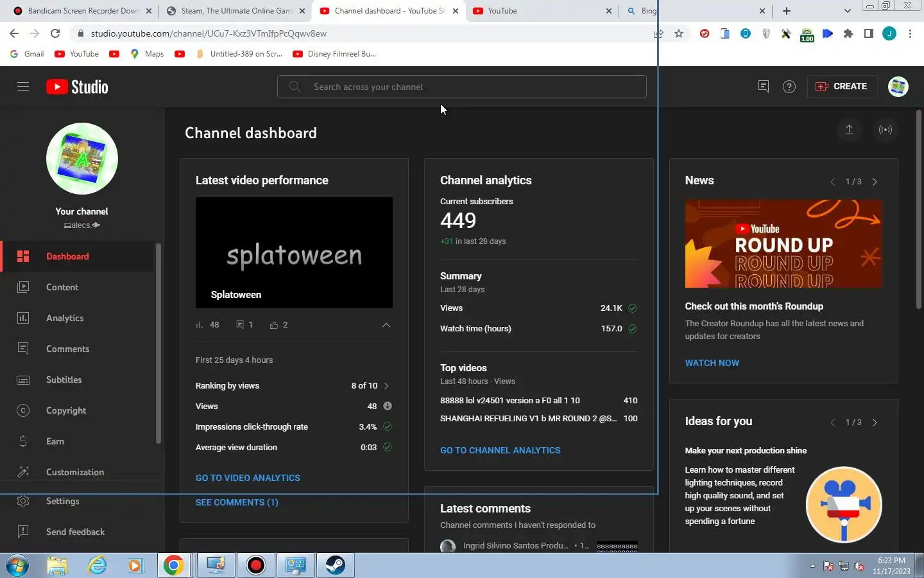Click the search across your channel field
This screenshot has width=924, height=578.
click(x=462, y=87)
